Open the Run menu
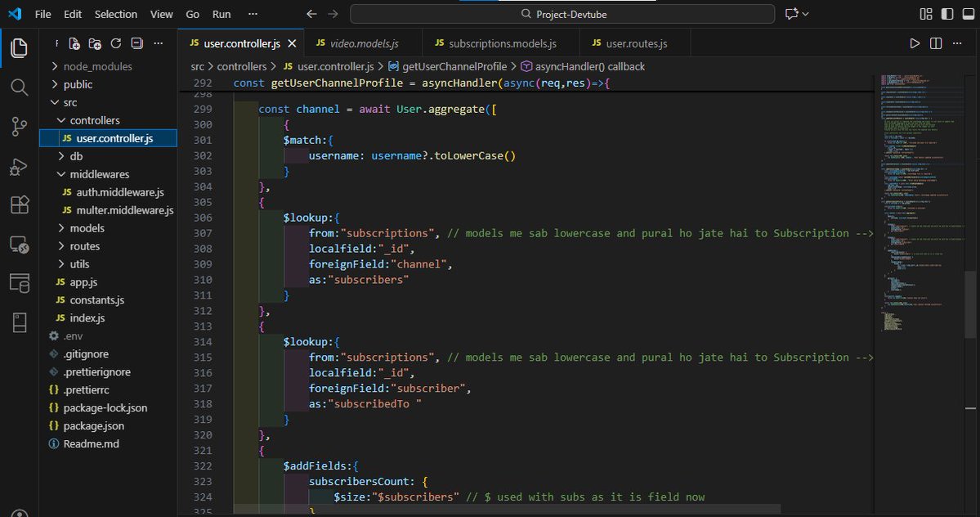The width and height of the screenshot is (980, 517). [222, 14]
